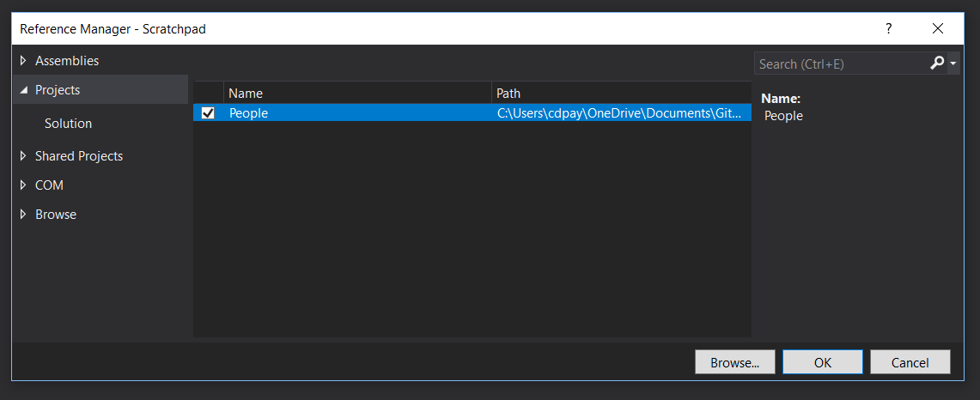Sort by the Path column header

tap(621, 93)
